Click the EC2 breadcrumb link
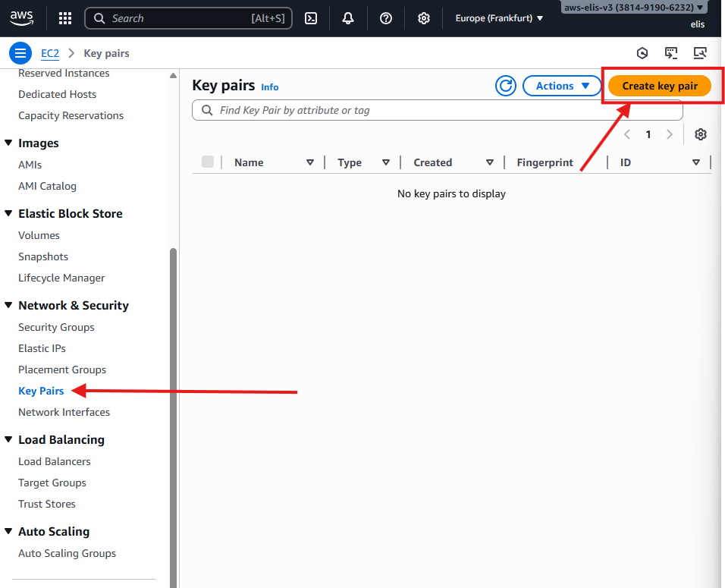725x588 pixels. point(50,53)
